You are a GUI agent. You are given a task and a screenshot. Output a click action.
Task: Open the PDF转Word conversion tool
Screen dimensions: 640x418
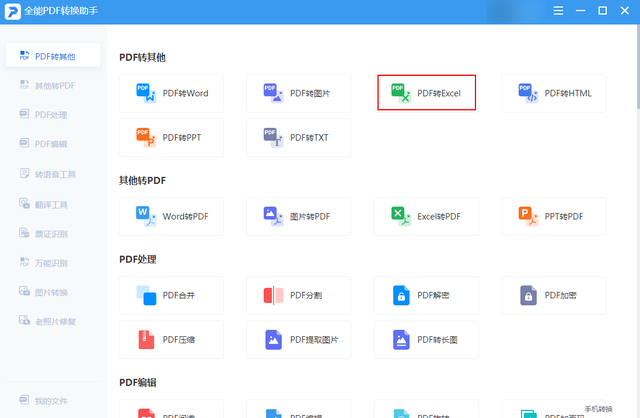[x=171, y=93]
